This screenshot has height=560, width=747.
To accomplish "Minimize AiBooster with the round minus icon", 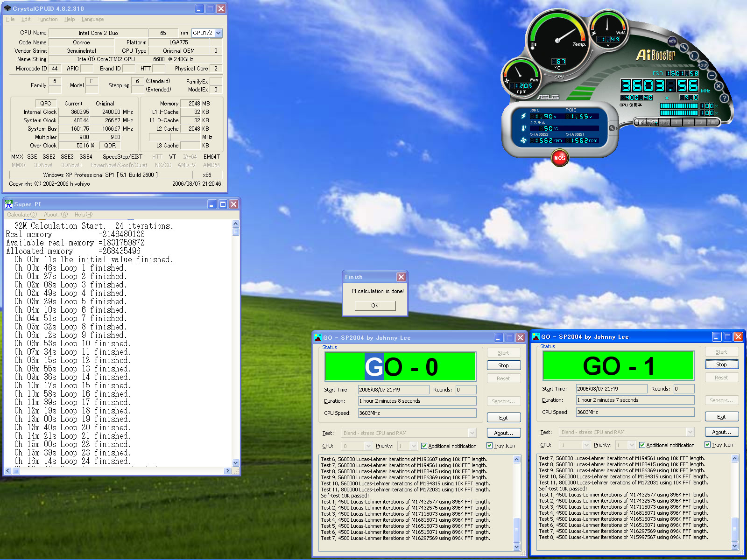I will (712, 75).
